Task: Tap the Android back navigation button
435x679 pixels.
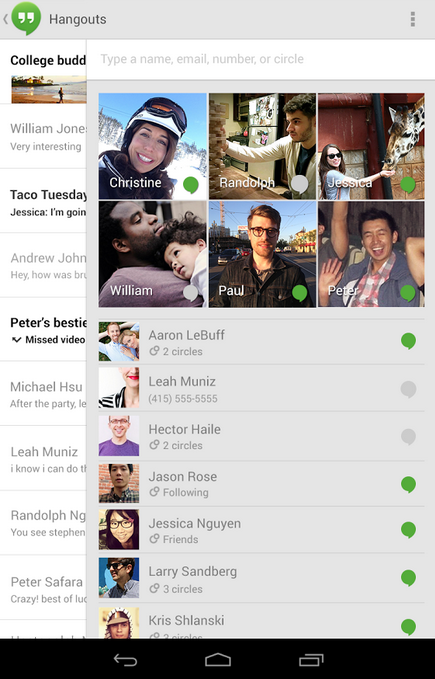Action: point(126,660)
